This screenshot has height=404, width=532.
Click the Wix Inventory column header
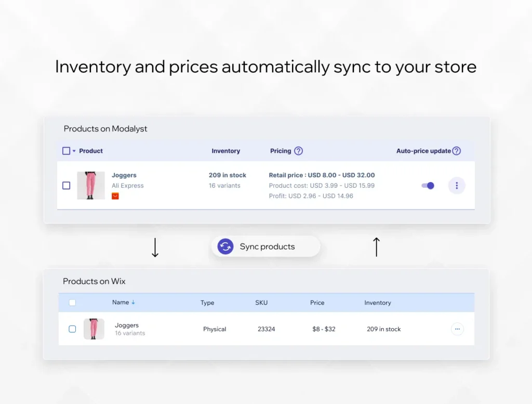click(378, 303)
